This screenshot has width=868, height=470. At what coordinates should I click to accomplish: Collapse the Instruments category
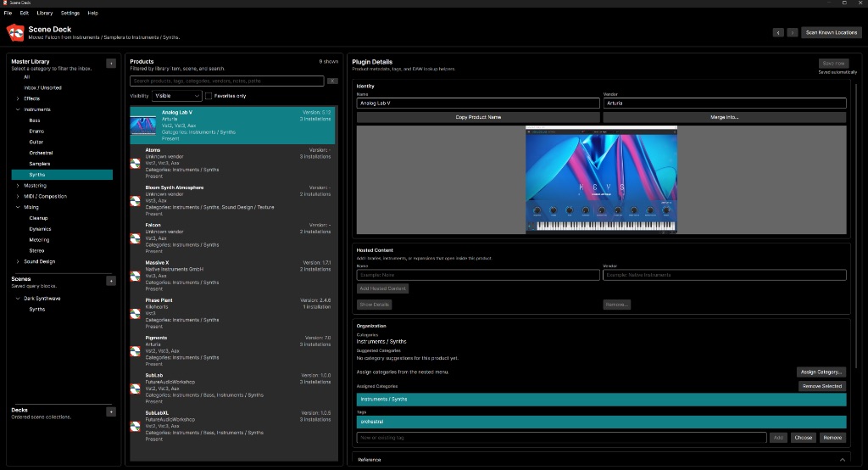point(18,109)
